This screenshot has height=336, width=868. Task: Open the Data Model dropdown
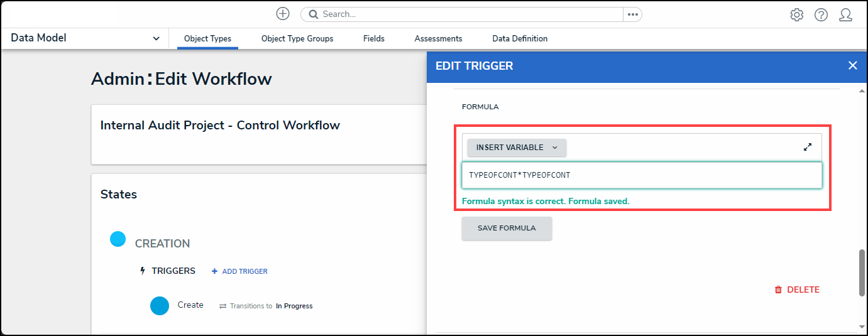tap(85, 38)
